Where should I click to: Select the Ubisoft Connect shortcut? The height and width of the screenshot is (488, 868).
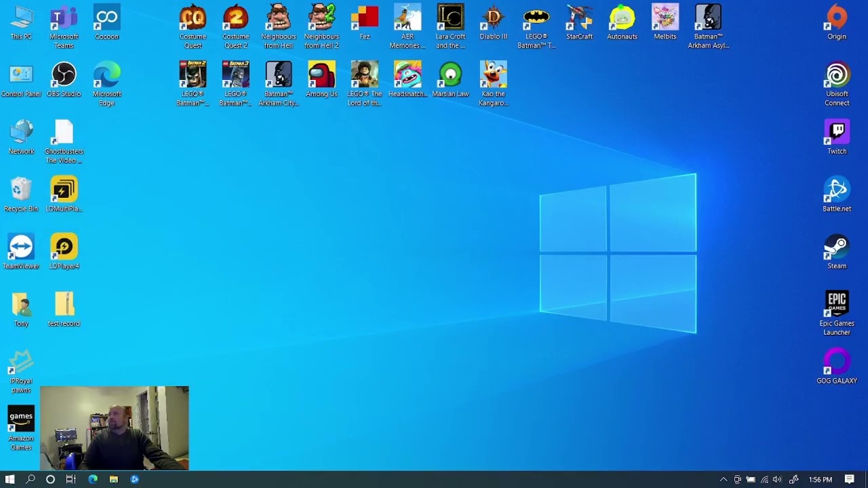(x=837, y=85)
